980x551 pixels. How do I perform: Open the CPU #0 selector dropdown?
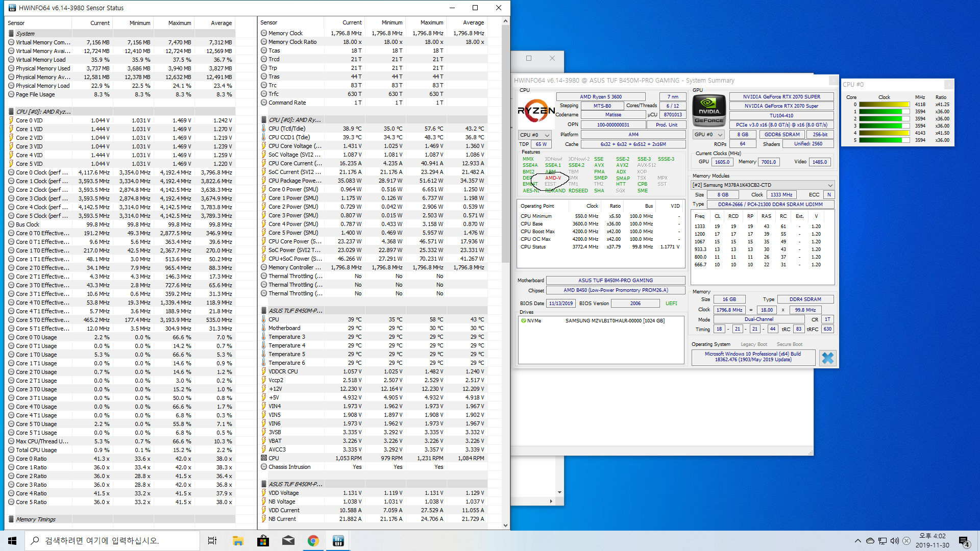coord(534,135)
